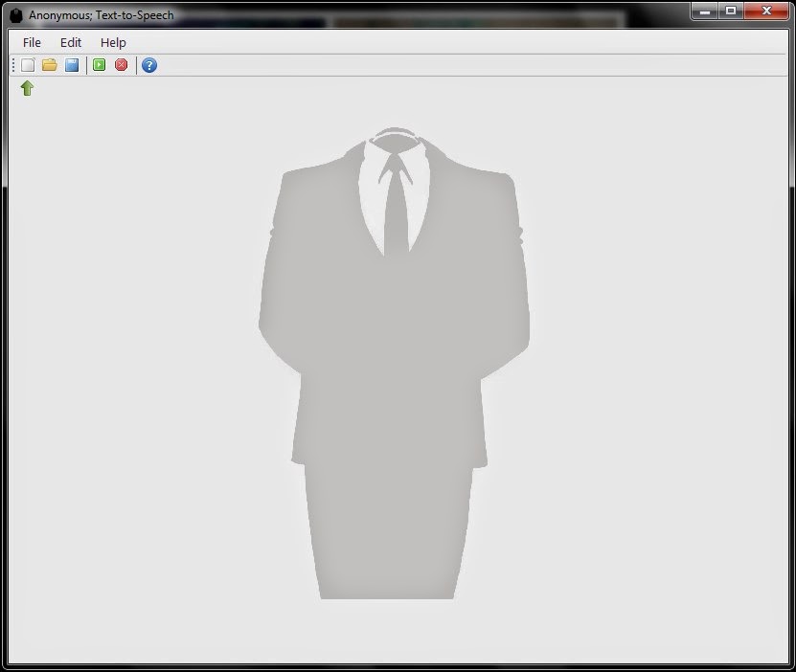Minimize the Anonymous Text-to-Speech window
This screenshot has height=672, width=796.
pos(705,11)
